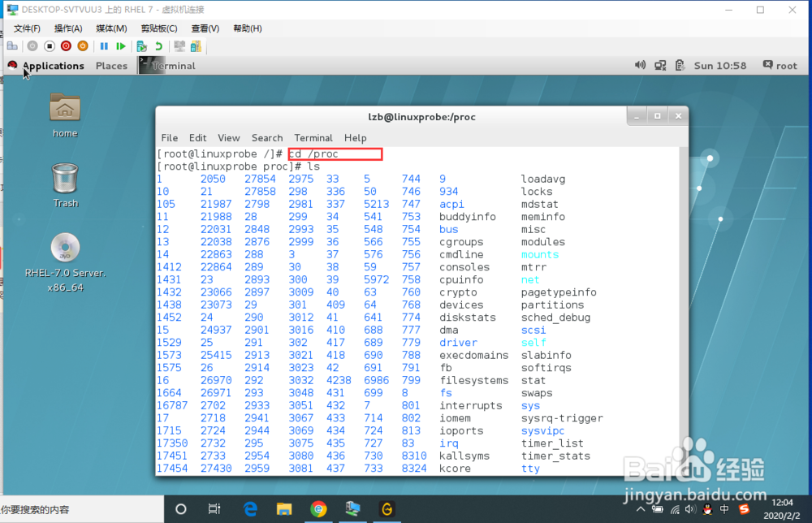Screen dimensions: 812x523
Task: Open Microsoft Edge from the taskbar
Action: point(250,509)
